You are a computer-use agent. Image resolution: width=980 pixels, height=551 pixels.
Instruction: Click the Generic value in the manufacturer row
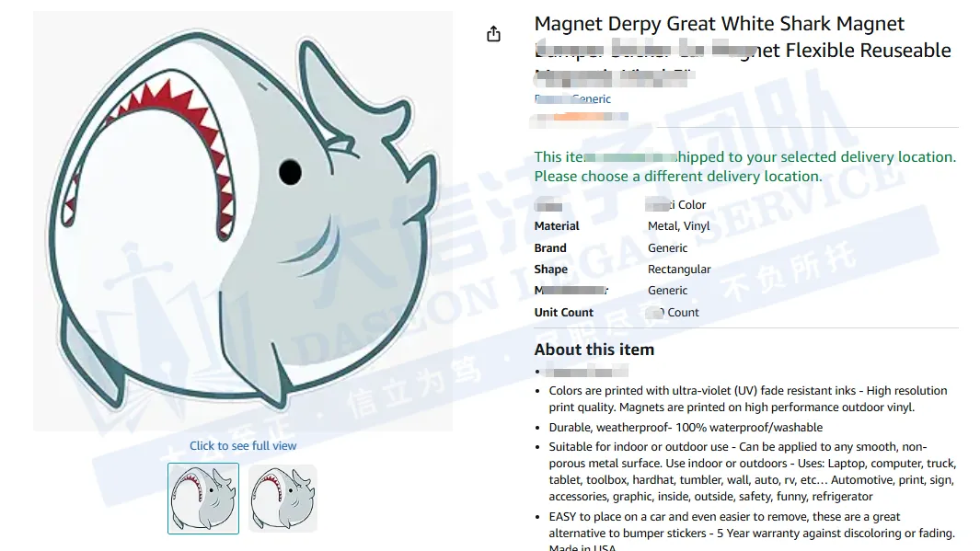[x=667, y=291]
